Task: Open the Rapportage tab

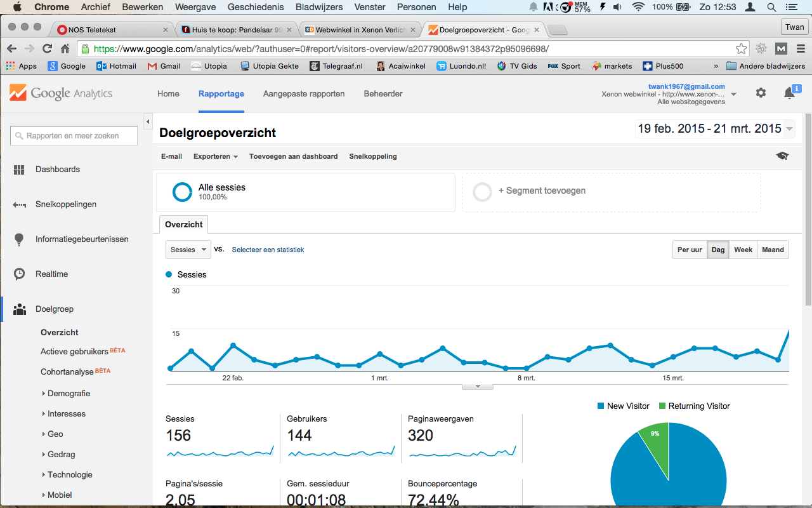Action: point(221,93)
